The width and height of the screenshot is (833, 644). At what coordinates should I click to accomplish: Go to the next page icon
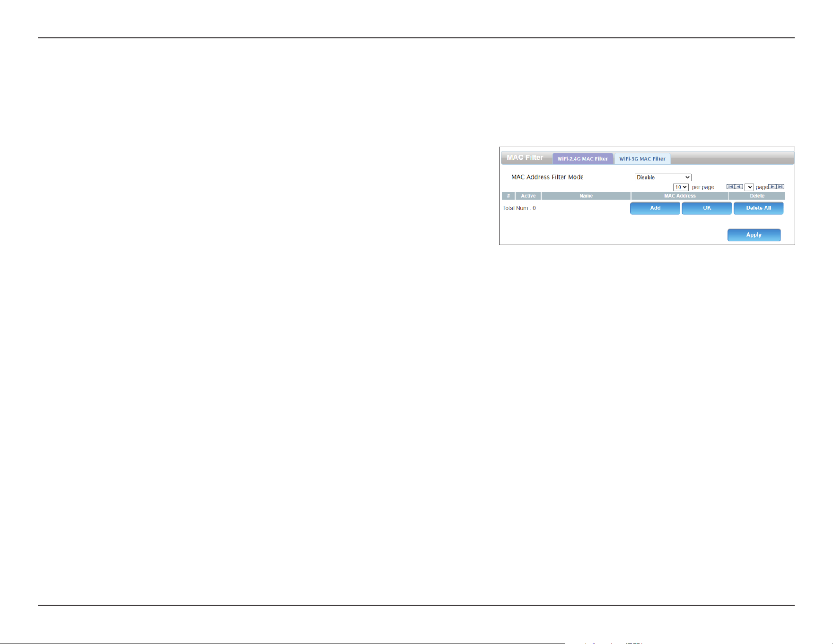(772, 186)
